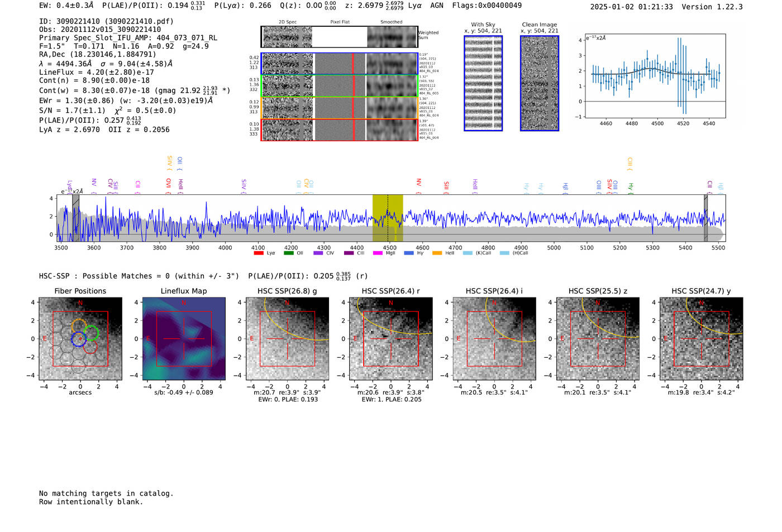Click the (K)CaII legend swatch

[468, 253]
